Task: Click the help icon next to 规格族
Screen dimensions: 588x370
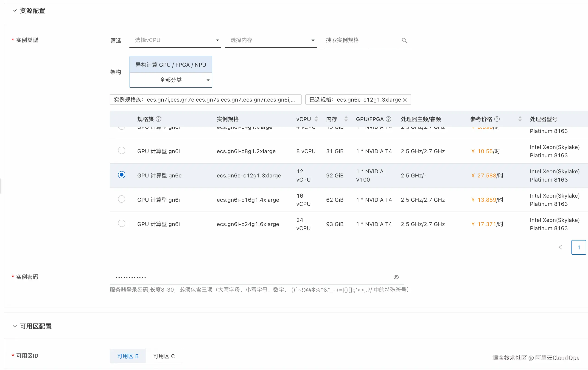Action: 159,119
